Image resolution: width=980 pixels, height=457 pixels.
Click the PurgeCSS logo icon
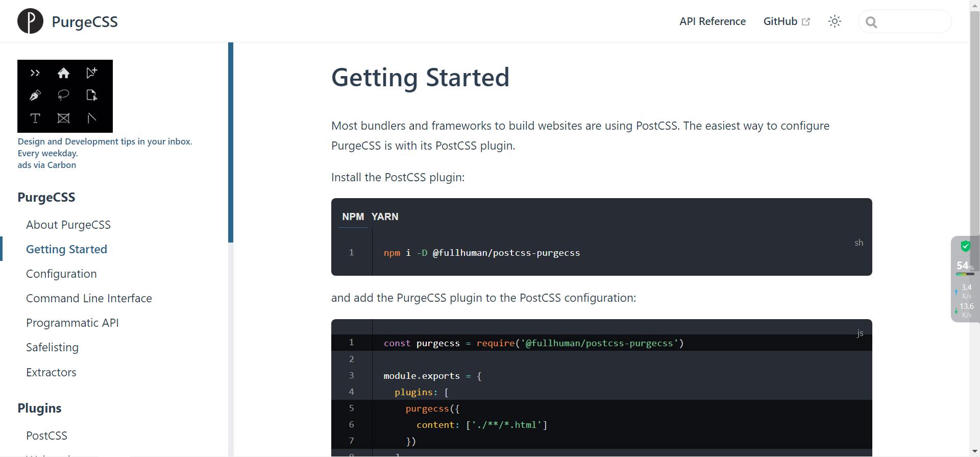click(30, 21)
